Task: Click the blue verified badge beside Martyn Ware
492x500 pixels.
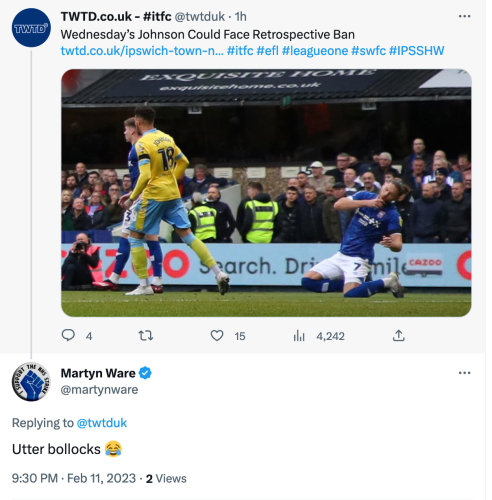Action: point(145,373)
